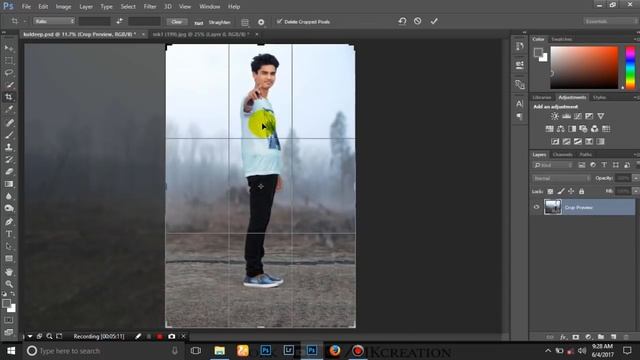Switch to the Styles tab
640x360 pixels.
(x=599, y=98)
